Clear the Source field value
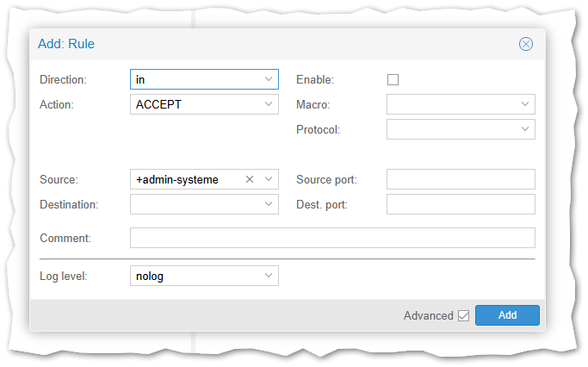Viewport: 588px width, 367px height. (x=250, y=179)
